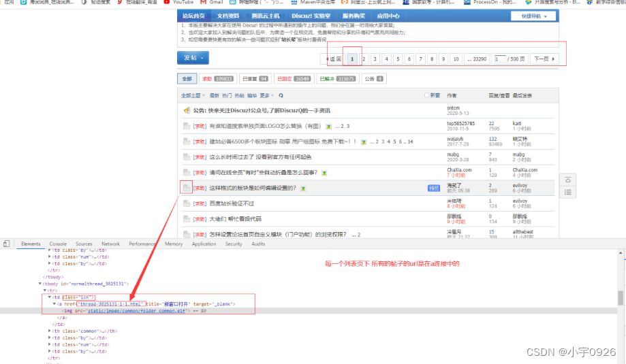The image size is (626, 364).
Task: Filter threads by 求助 109833
Action: (217, 79)
